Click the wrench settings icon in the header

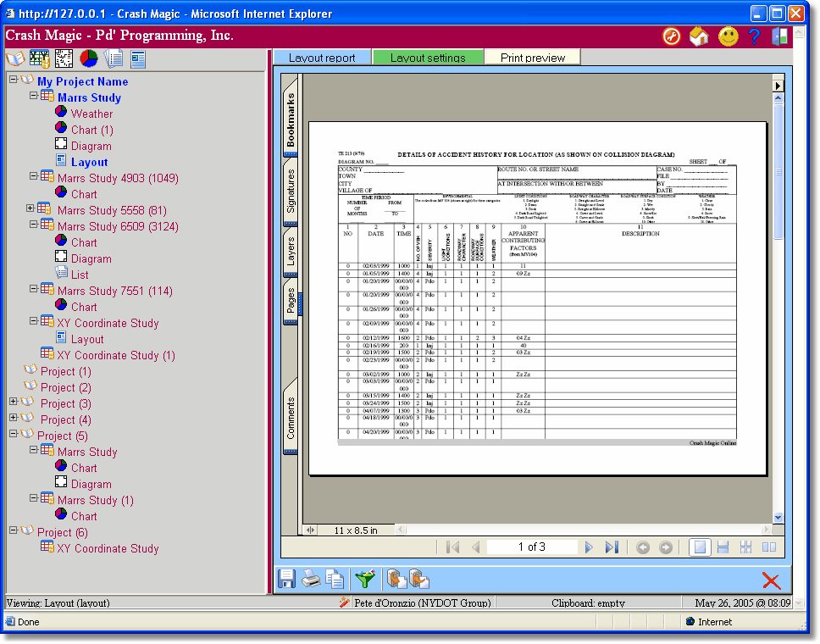(671, 36)
